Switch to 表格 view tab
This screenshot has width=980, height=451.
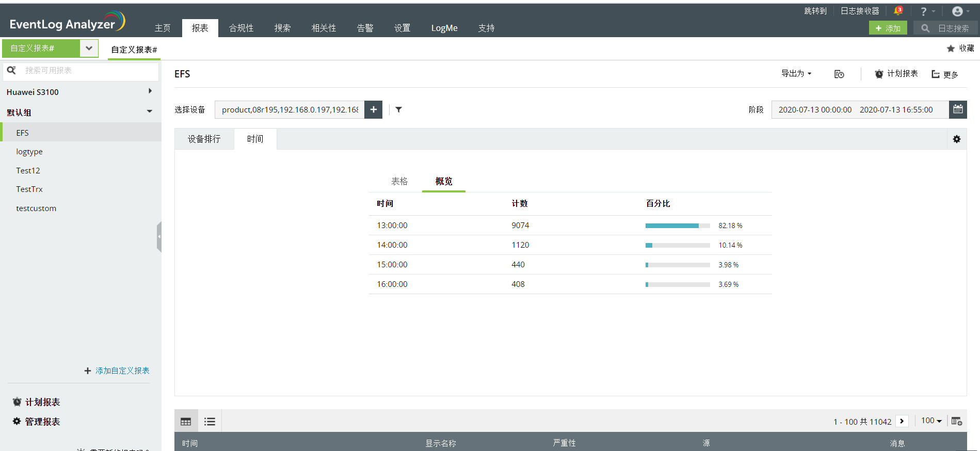pos(399,181)
